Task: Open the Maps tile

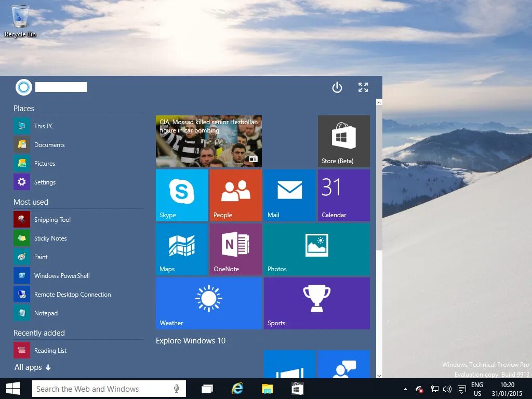Action: (181, 249)
